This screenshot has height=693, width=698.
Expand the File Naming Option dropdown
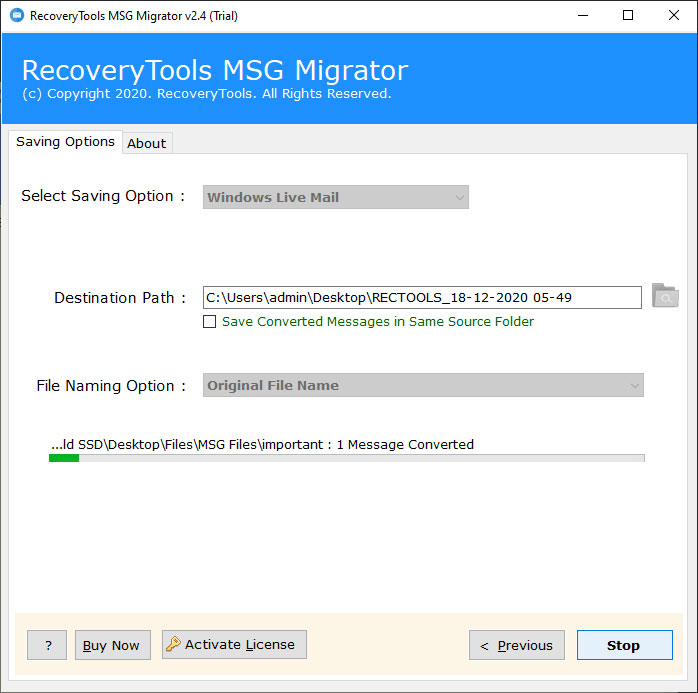423,385
